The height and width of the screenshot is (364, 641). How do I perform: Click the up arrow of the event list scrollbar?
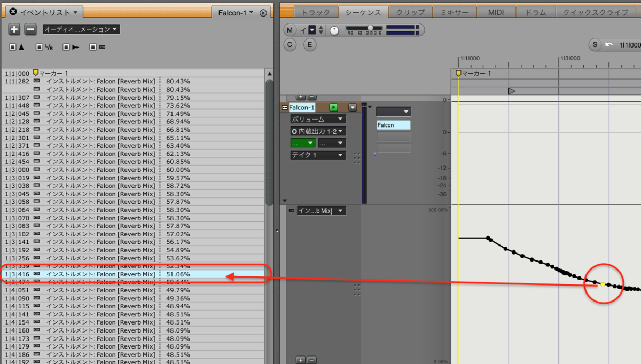click(x=269, y=74)
